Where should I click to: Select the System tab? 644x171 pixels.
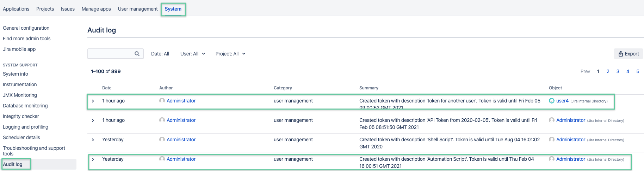click(173, 9)
